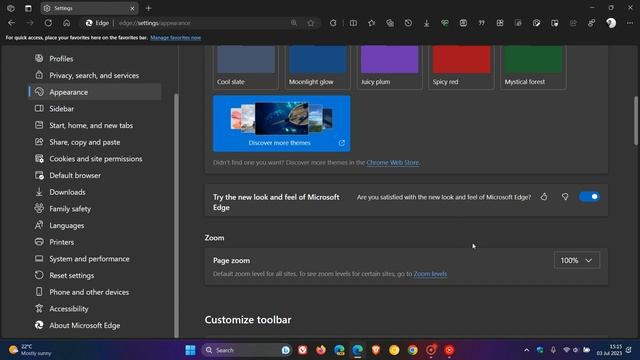Open the weather widget on taskbar
The width and height of the screenshot is (640, 360).
click(31, 350)
